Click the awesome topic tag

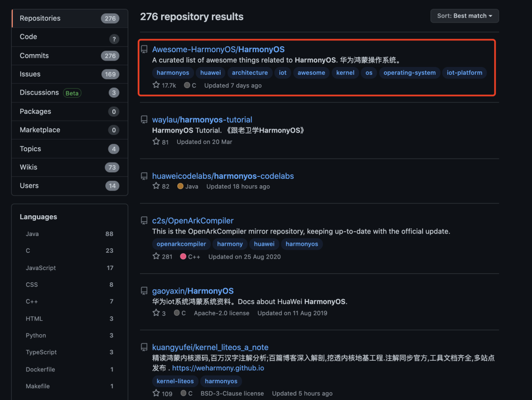tap(311, 72)
